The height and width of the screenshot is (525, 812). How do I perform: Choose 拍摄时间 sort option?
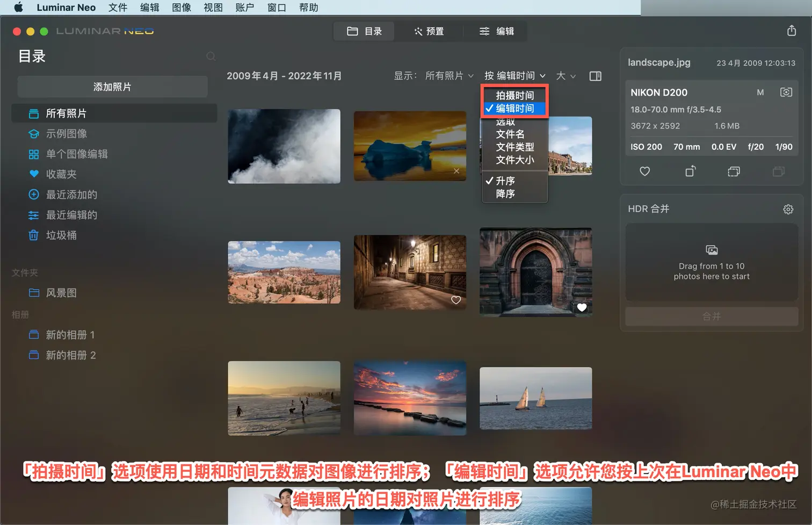pyautogui.click(x=514, y=95)
